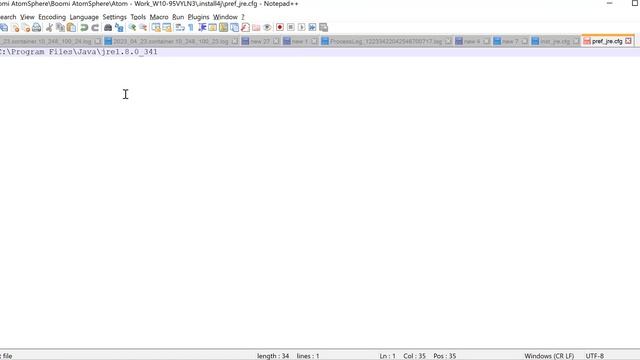This screenshot has height=360, width=640.
Task: Close the current document via toolbar
Action: (x=16, y=27)
